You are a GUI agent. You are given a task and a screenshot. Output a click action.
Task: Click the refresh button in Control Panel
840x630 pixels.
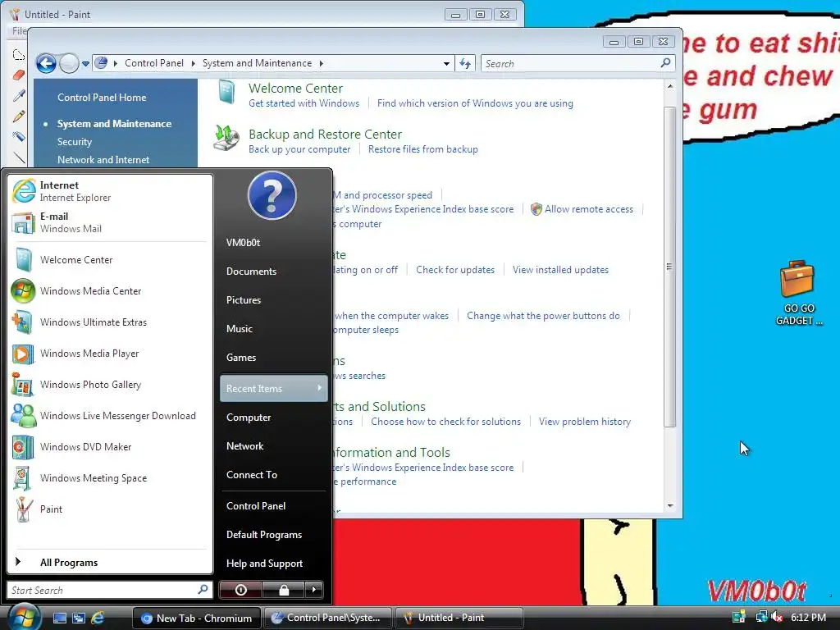coord(465,64)
